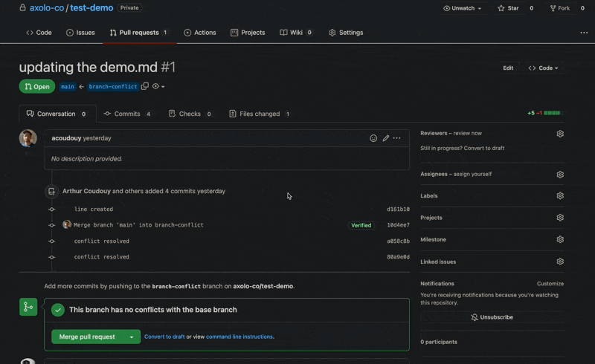
Task: Click the green checkmark no-conflicts icon
Action: click(58, 311)
